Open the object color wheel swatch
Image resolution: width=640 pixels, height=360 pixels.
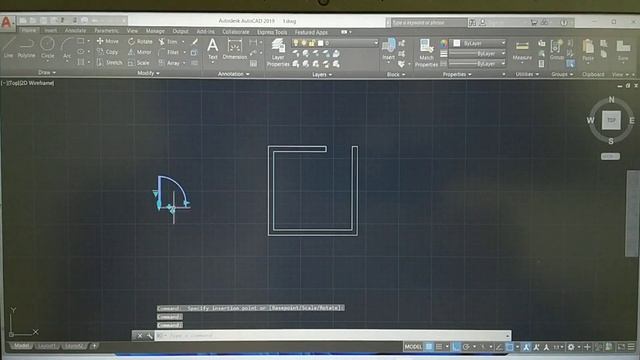click(444, 43)
